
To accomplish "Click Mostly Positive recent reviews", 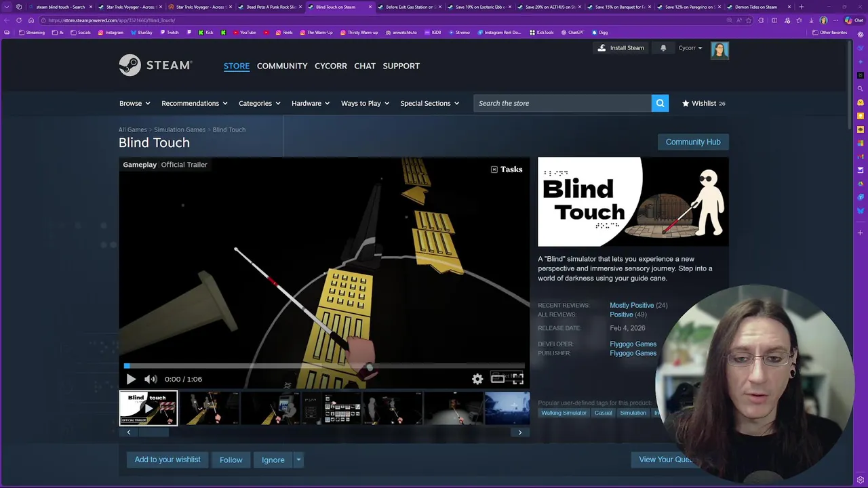I will [631, 306].
